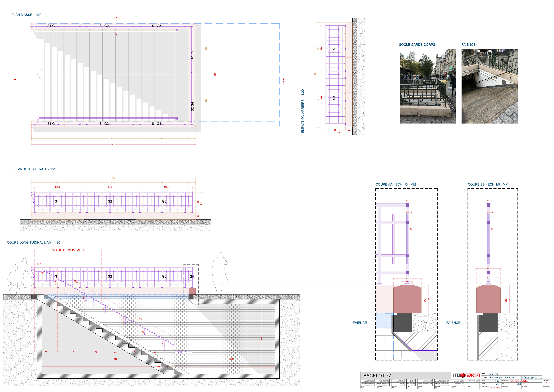Click the red sheet number '1'
Screen dimensions: 554x392
point(547,383)
